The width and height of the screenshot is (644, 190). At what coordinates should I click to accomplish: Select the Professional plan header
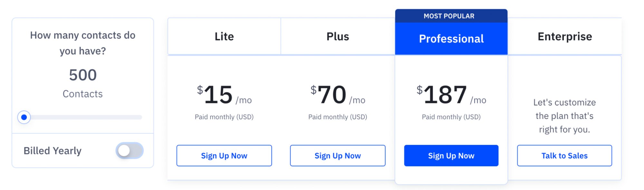(x=451, y=39)
